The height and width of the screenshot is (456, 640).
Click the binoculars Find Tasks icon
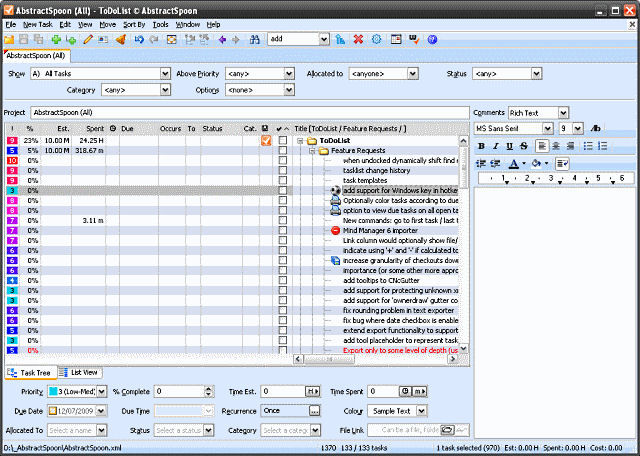255,40
